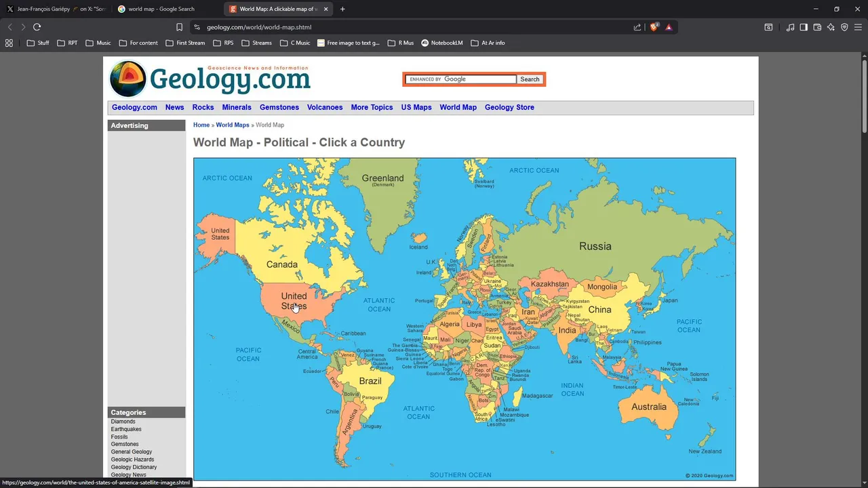Click the Geology.com globe logo

pos(127,79)
